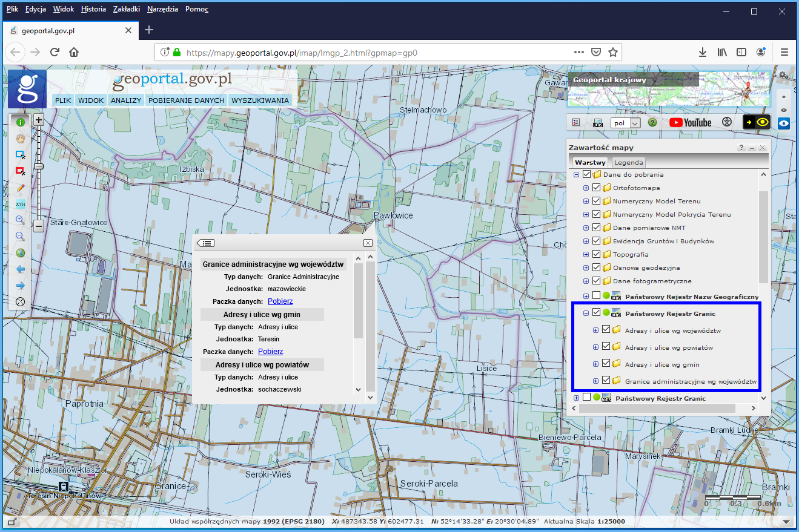Close the download info popup
The image size is (799, 532).
coord(368,243)
